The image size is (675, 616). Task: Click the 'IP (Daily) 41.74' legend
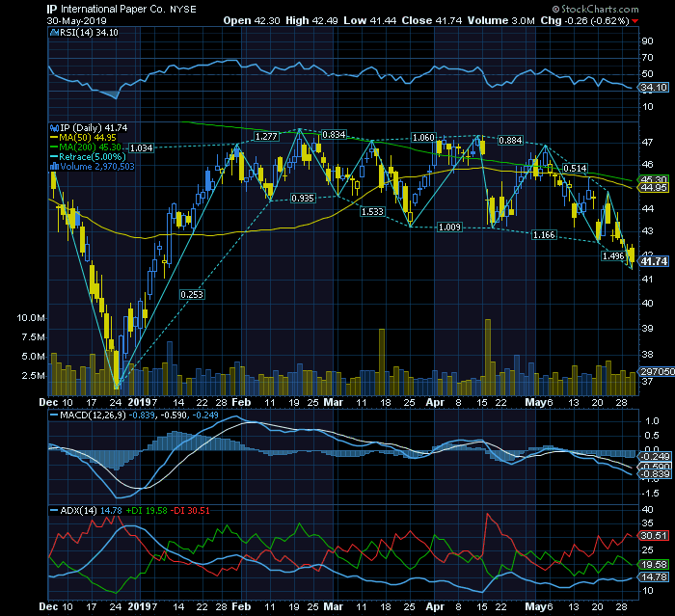pyautogui.click(x=94, y=128)
